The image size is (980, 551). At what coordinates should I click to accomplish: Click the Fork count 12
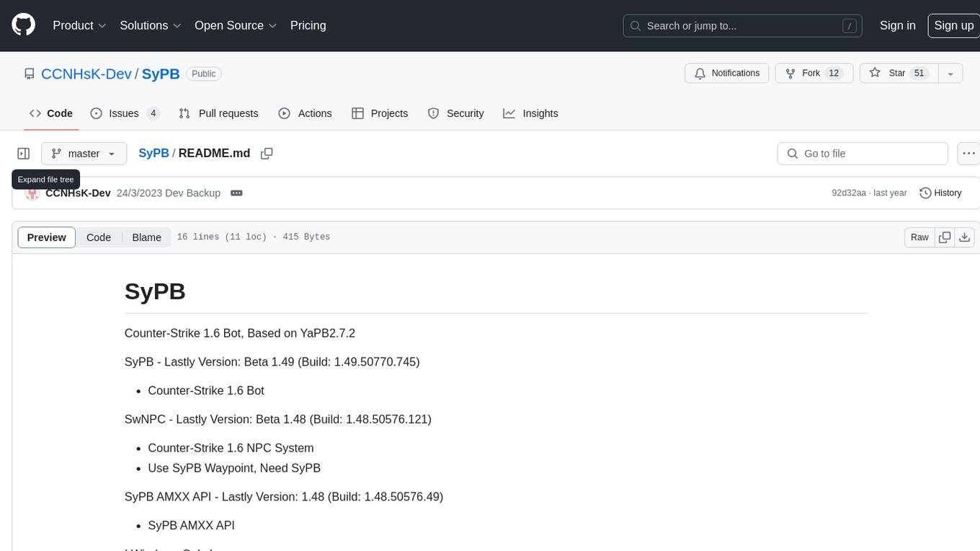(x=834, y=74)
